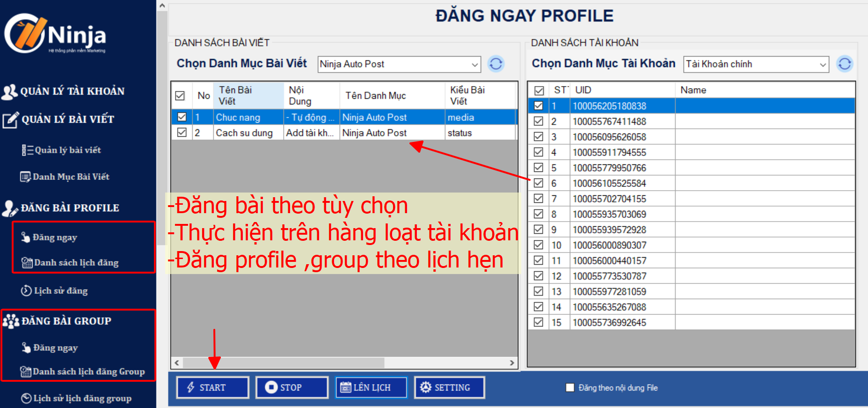Go to Danh Mục Bài Viết page

click(x=71, y=177)
